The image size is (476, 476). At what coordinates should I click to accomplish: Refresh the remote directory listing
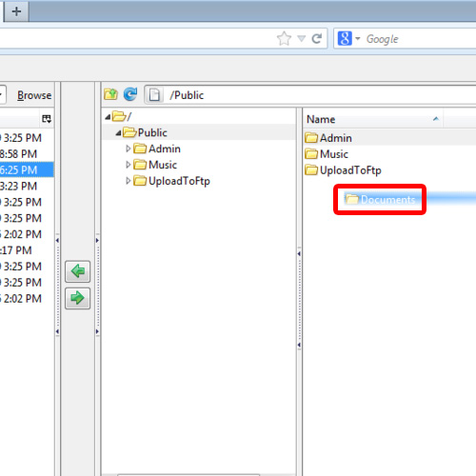click(x=130, y=94)
